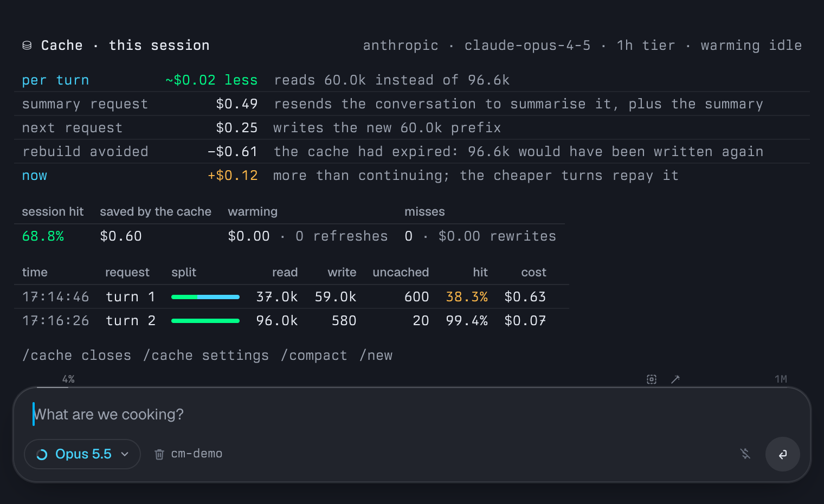The width and height of the screenshot is (824, 504).
Task: Click the turn 2 split bar
Action: (x=205, y=321)
